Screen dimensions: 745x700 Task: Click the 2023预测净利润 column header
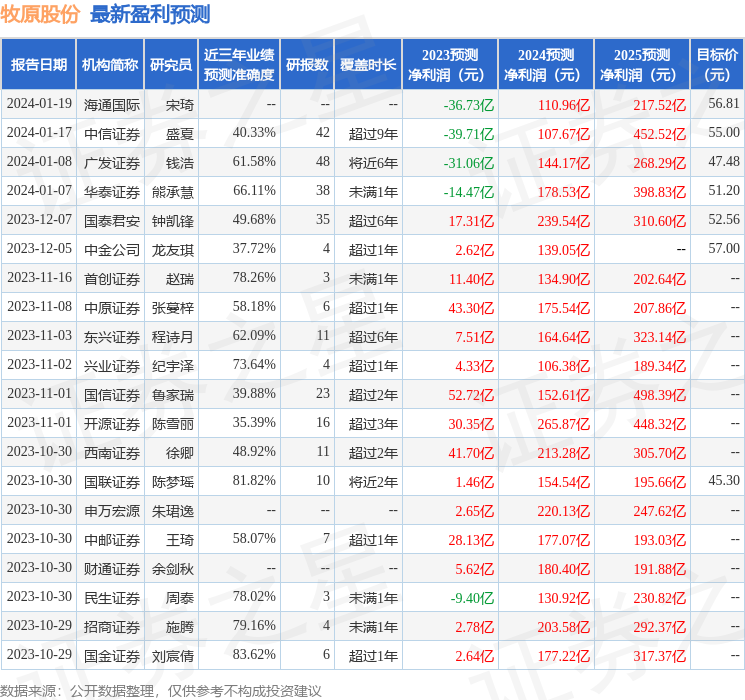(x=450, y=65)
